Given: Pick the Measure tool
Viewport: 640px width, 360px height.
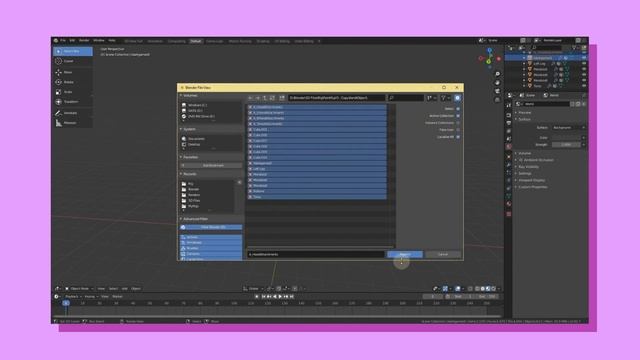Looking at the screenshot, I should pos(73,123).
